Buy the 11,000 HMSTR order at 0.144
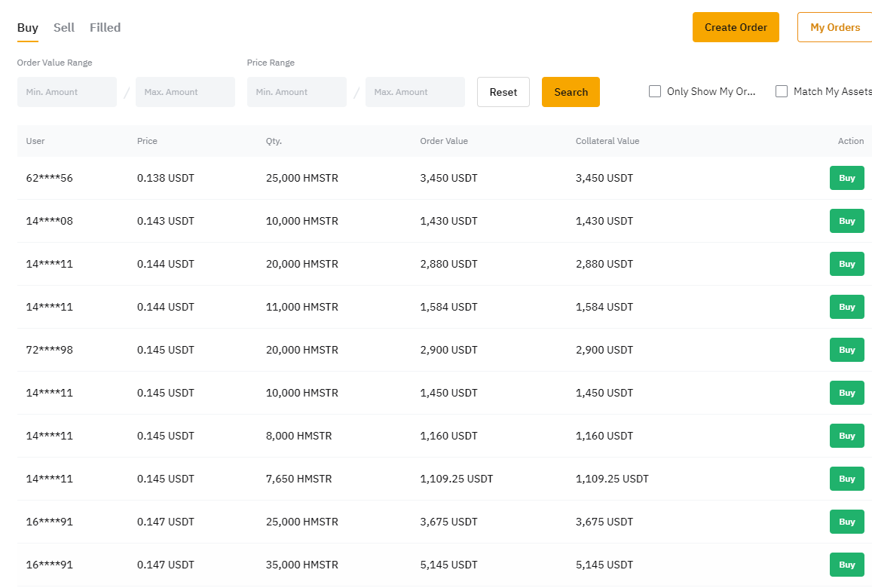The height and width of the screenshot is (588, 872). click(x=846, y=307)
